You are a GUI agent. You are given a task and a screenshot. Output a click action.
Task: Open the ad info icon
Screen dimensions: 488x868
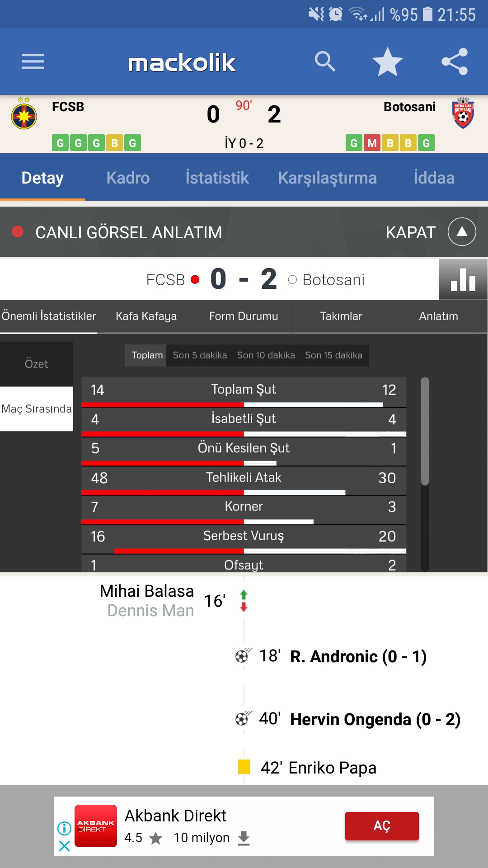(65, 828)
